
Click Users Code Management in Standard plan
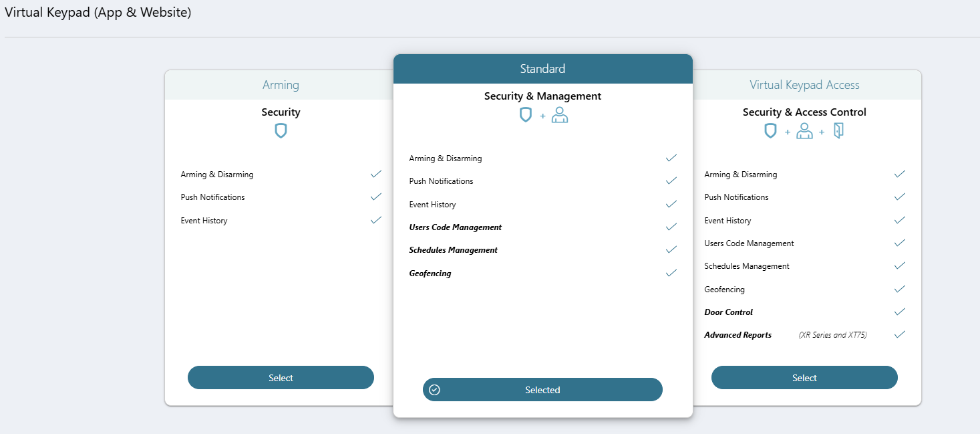pos(456,227)
